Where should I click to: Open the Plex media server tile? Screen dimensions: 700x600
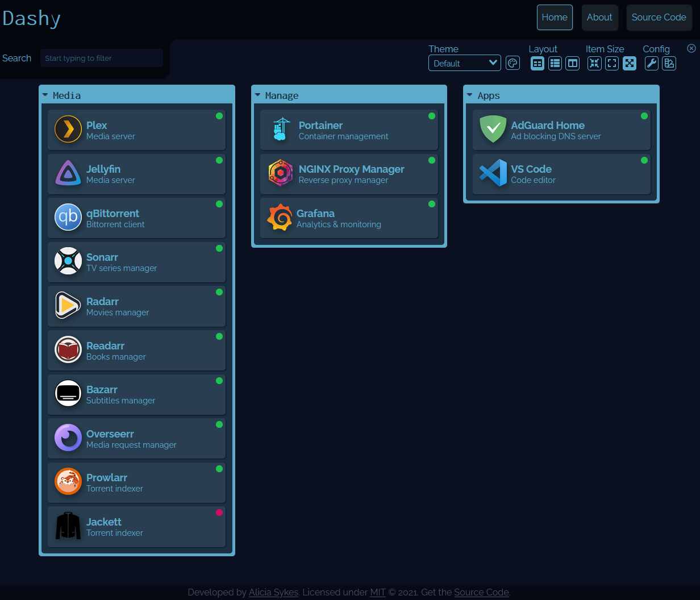[136, 130]
